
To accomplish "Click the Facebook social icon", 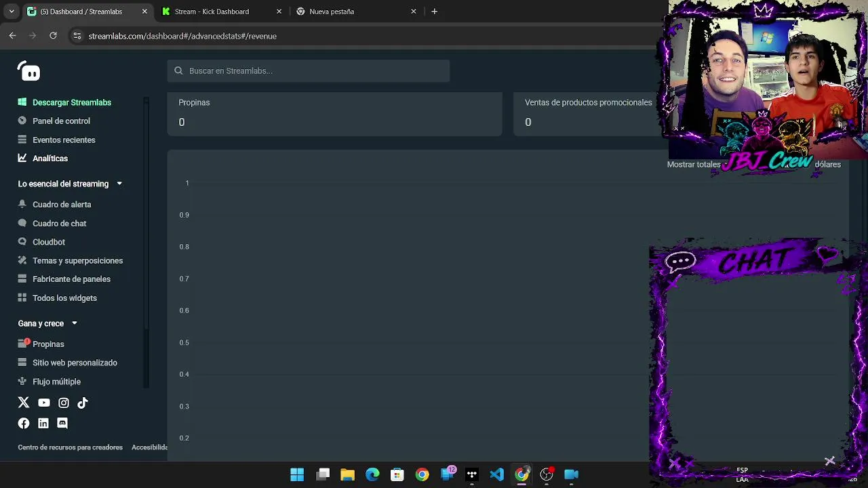I will (x=24, y=423).
